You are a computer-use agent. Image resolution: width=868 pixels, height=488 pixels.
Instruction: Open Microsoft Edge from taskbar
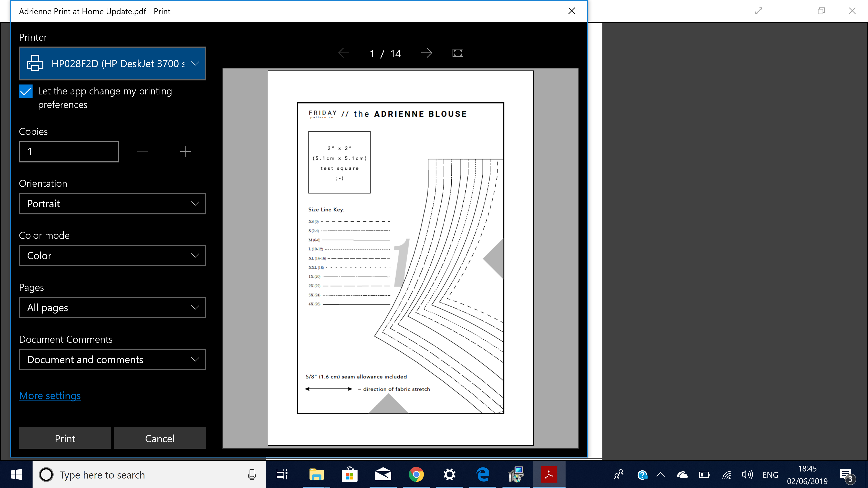pos(483,475)
